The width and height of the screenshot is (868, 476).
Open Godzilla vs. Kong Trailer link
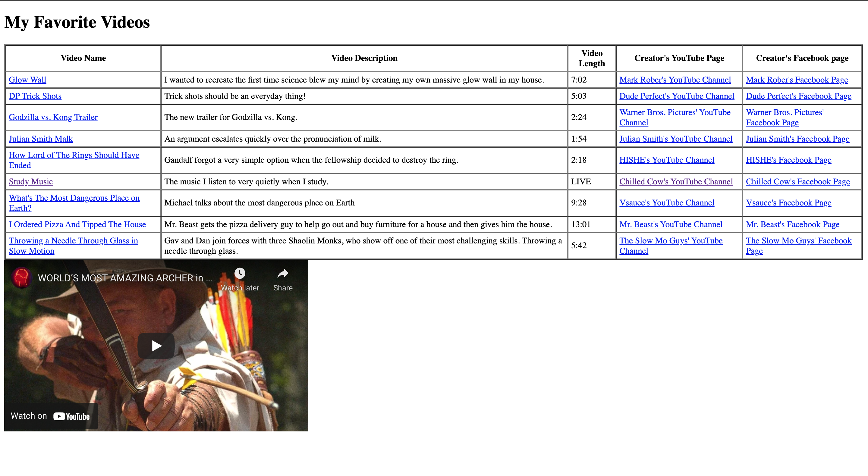click(x=53, y=117)
